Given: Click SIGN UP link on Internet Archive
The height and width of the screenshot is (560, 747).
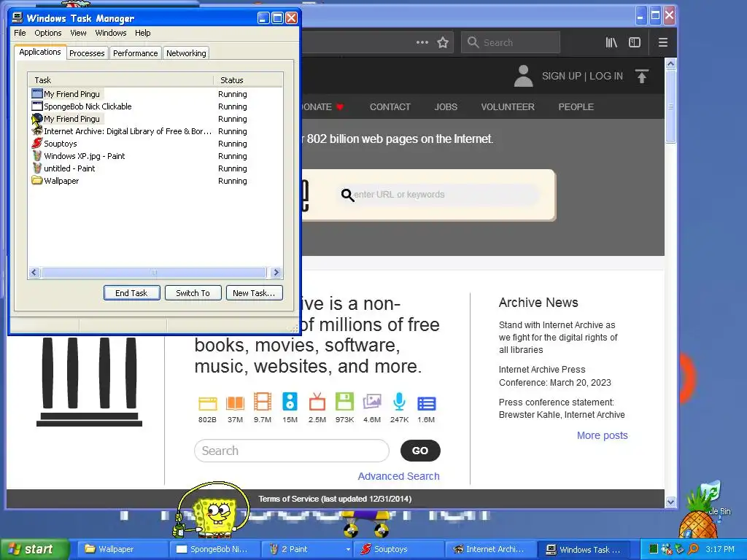Looking at the screenshot, I should [561, 76].
